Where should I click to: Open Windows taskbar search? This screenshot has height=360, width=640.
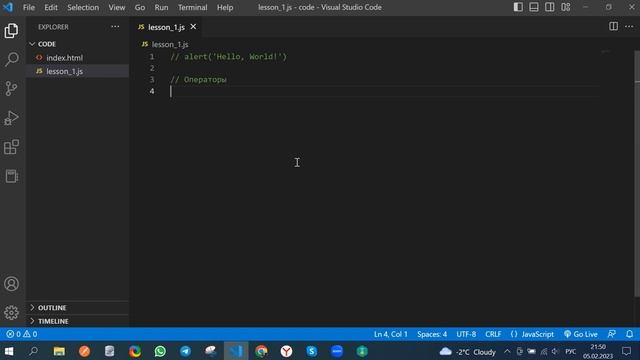point(33,351)
